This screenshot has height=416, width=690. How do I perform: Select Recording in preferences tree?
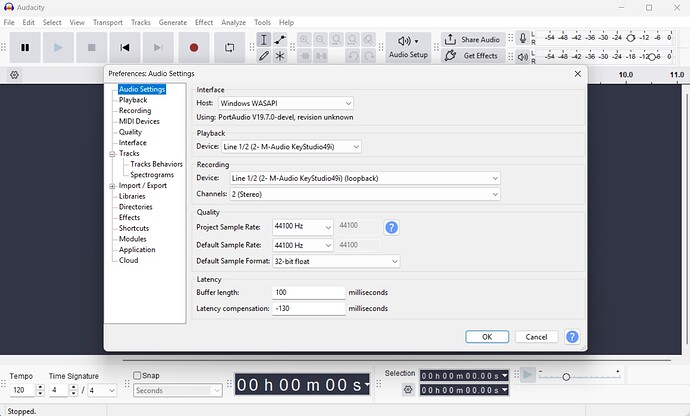135,110
